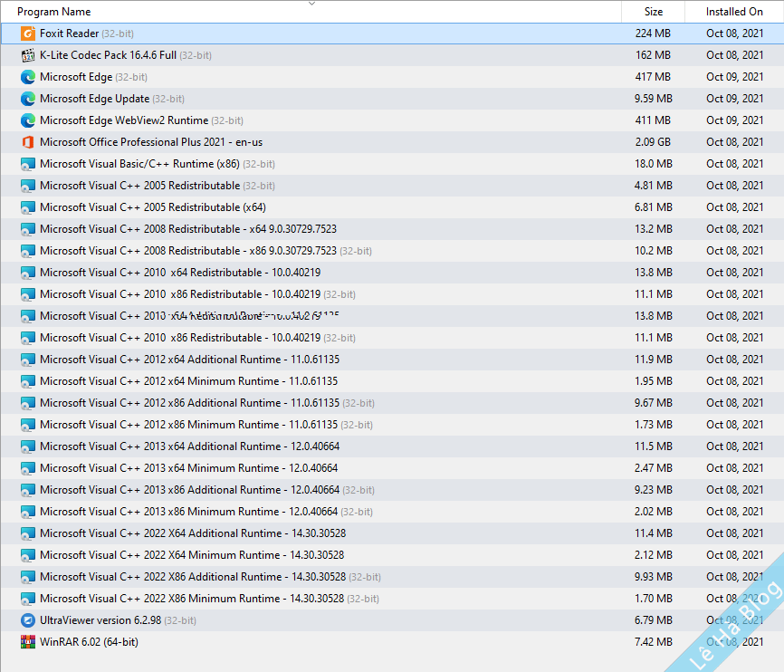This screenshot has width=784, height=672.
Task: Click the Visual C++ 2012 x86 Minimum Runtime icon
Action: tap(28, 425)
